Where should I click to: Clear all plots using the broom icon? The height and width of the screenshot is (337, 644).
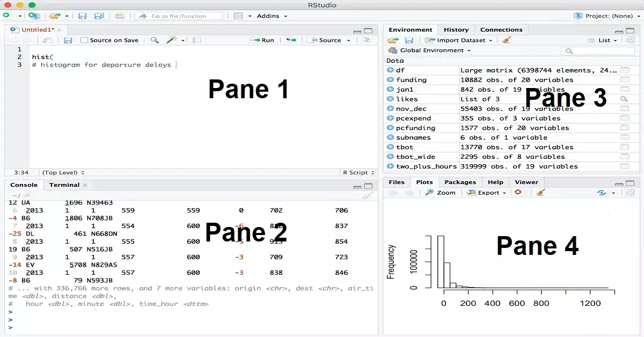coord(540,192)
